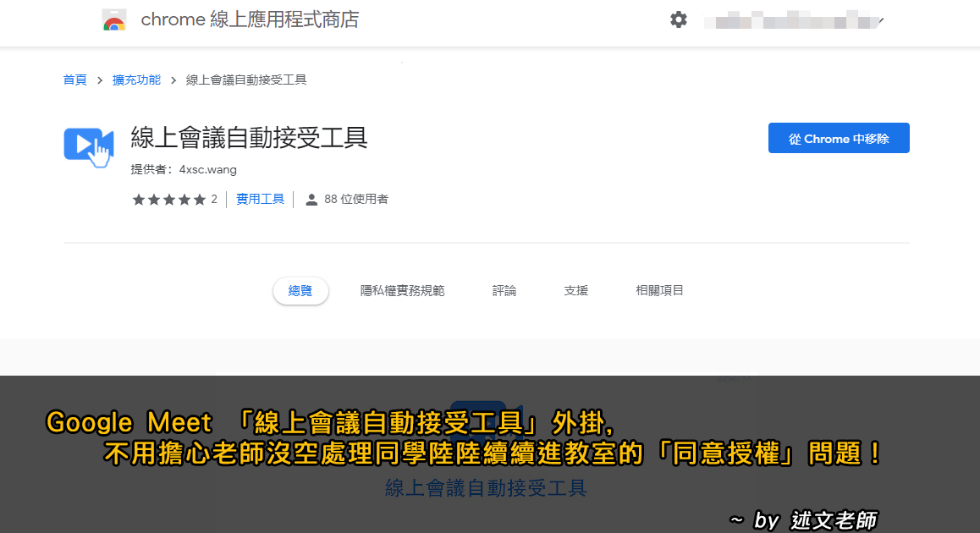Viewport: 980px width, 533px height.
Task: Click the 88 users person icon
Action: tap(311, 200)
